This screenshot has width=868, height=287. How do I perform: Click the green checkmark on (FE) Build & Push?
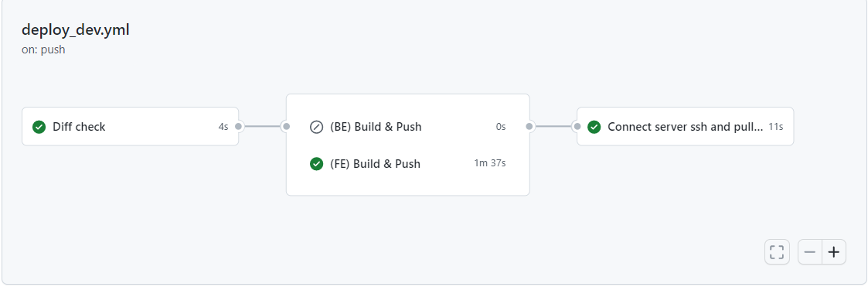tap(316, 164)
